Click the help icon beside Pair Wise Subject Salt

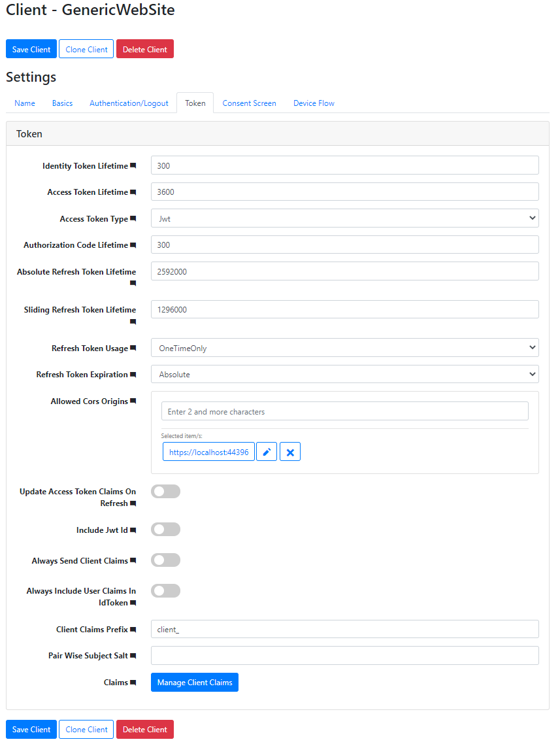pos(133,655)
